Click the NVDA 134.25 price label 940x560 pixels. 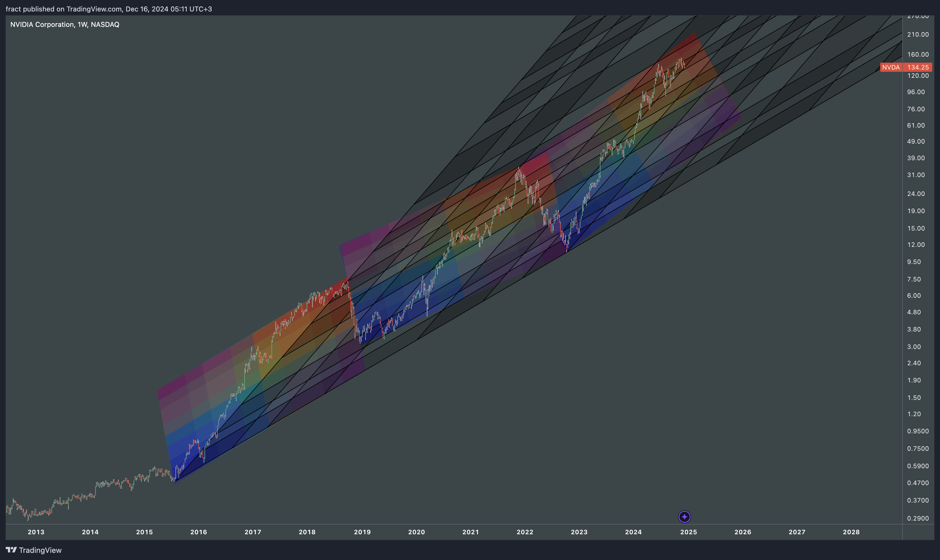tap(906, 67)
